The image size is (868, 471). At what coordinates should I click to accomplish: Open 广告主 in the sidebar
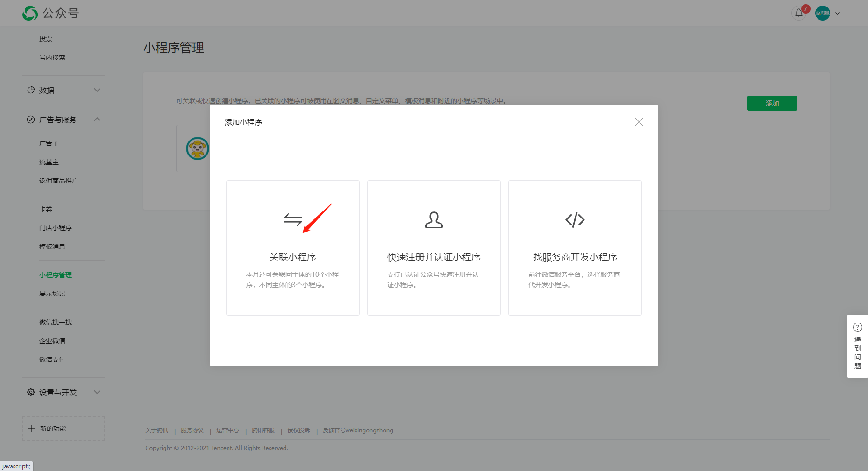point(49,143)
